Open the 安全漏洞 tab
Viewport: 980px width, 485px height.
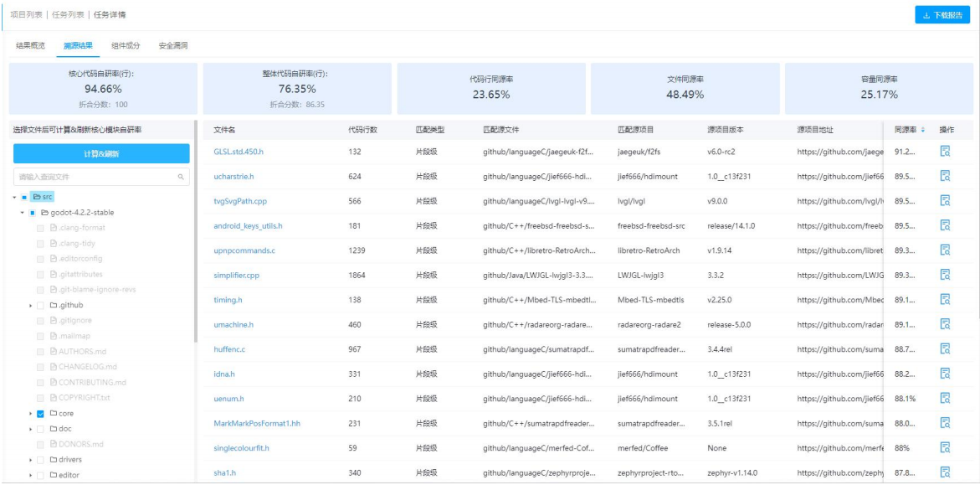click(x=173, y=45)
